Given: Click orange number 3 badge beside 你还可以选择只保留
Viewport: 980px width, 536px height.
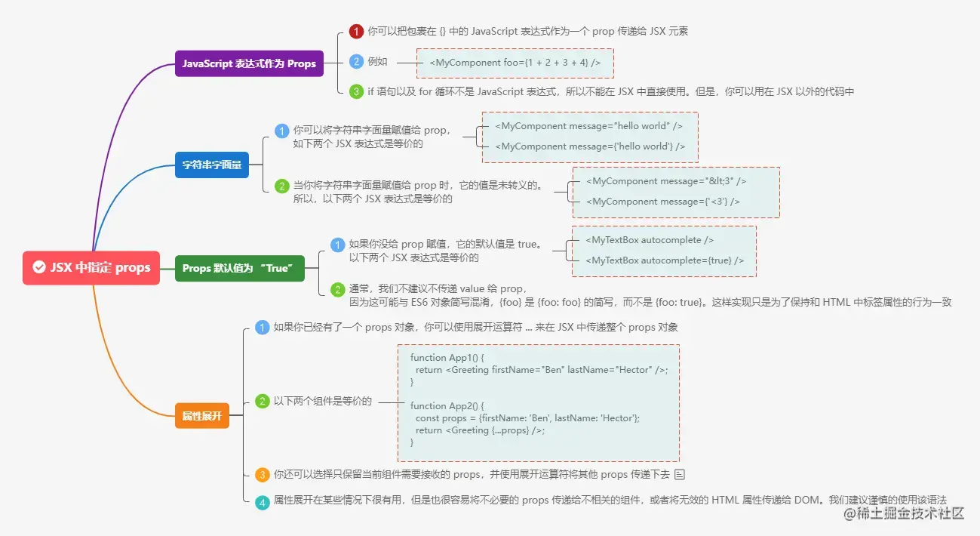Looking at the screenshot, I should click(x=262, y=475).
